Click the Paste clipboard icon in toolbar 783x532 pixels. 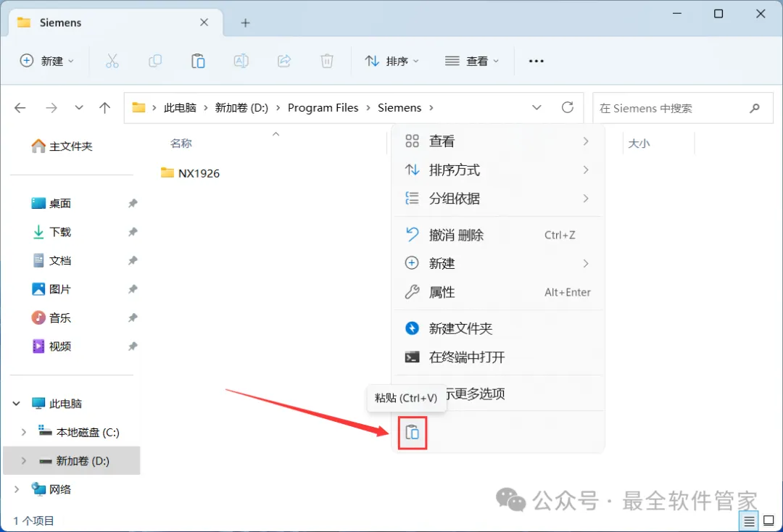(x=198, y=61)
